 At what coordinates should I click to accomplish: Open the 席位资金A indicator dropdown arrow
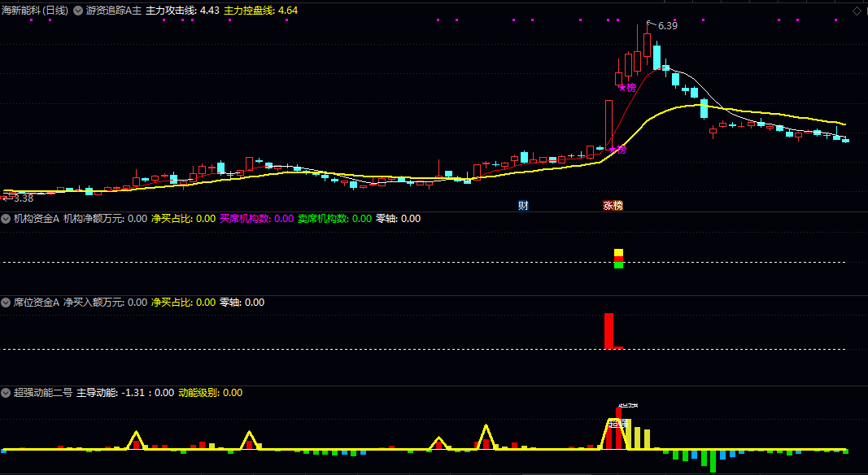pos(6,303)
